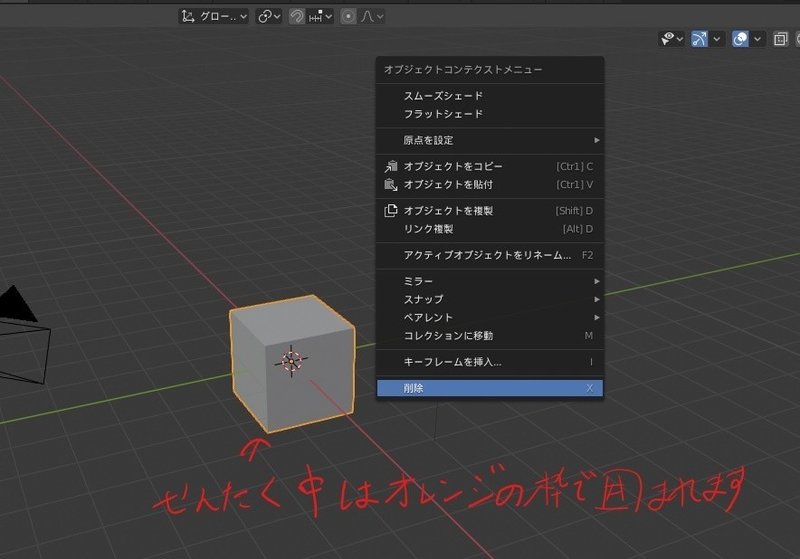Open the transform orientation グロー.. dropdown
This screenshot has width=800, height=559.
click(x=214, y=16)
